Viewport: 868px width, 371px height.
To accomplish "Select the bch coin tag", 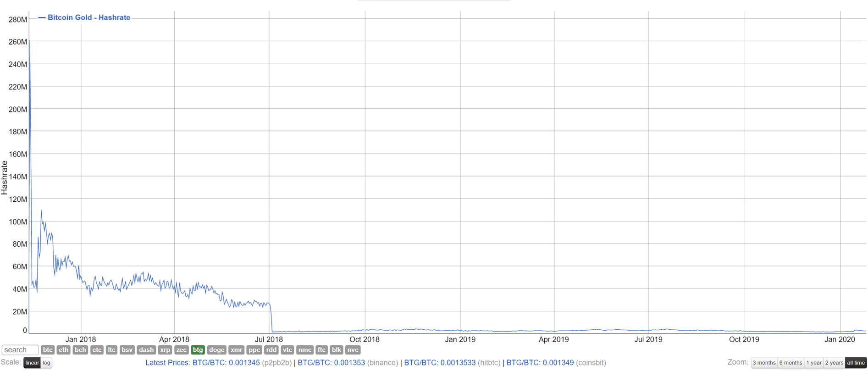I will click(x=80, y=350).
